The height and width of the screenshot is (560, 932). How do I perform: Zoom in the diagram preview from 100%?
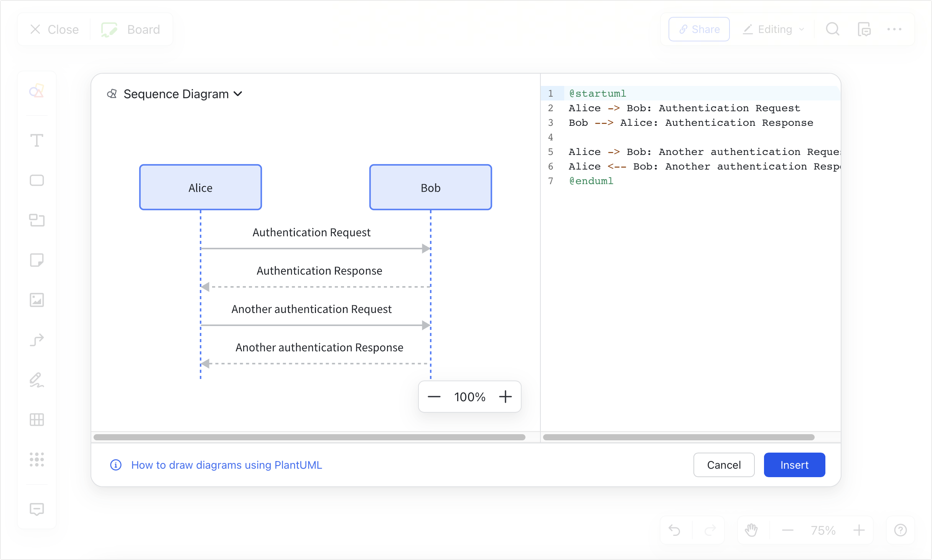(x=506, y=397)
